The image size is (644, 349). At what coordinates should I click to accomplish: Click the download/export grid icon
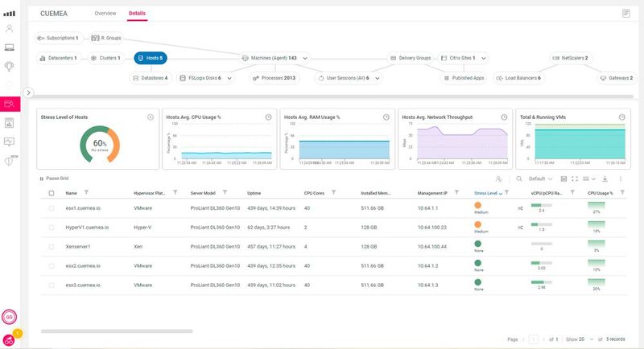[605, 179]
